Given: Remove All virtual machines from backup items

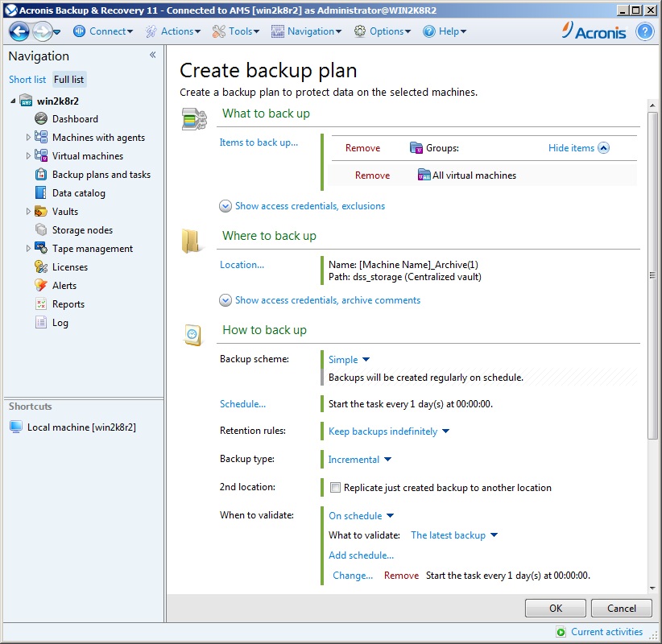Looking at the screenshot, I should click(372, 175).
